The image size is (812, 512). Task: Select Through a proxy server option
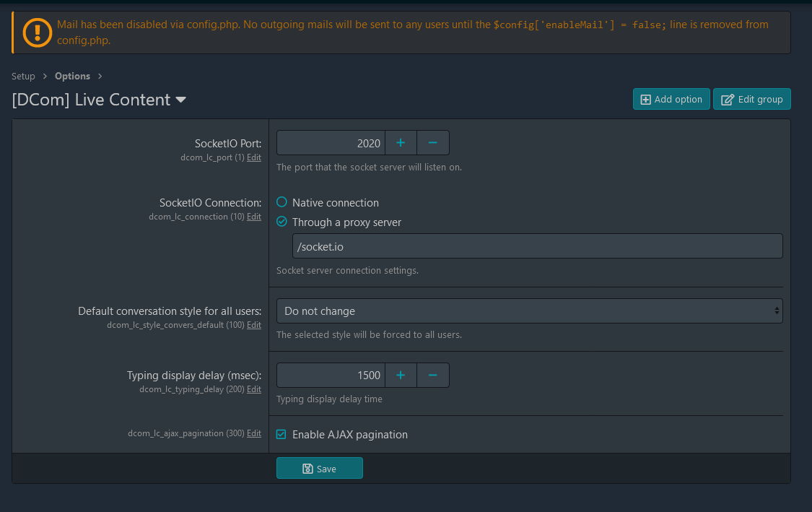pyautogui.click(x=282, y=222)
